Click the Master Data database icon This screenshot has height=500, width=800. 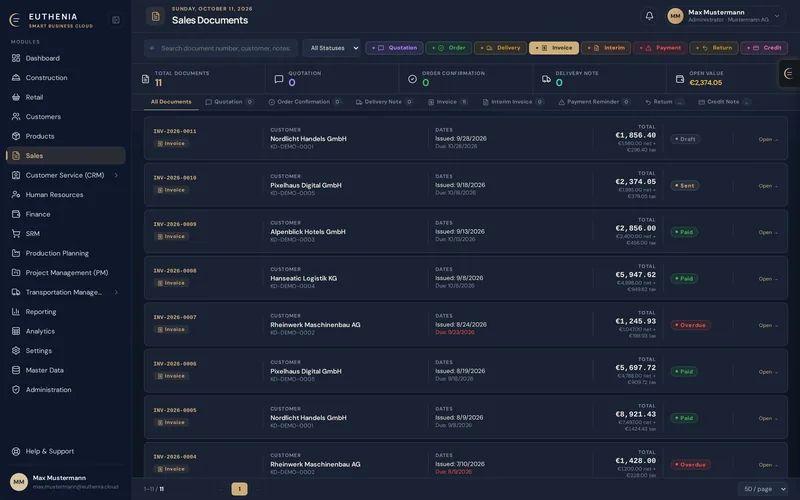coord(16,370)
